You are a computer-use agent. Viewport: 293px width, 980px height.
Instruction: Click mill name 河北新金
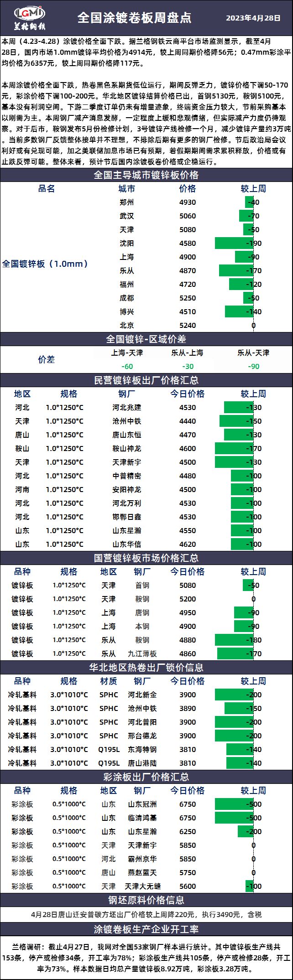[142, 695]
